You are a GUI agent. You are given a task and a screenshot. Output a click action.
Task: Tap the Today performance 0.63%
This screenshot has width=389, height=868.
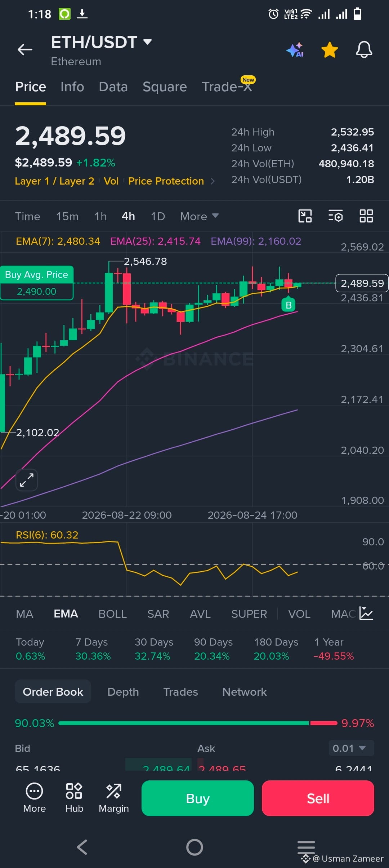pyautogui.click(x=31, y=656)
